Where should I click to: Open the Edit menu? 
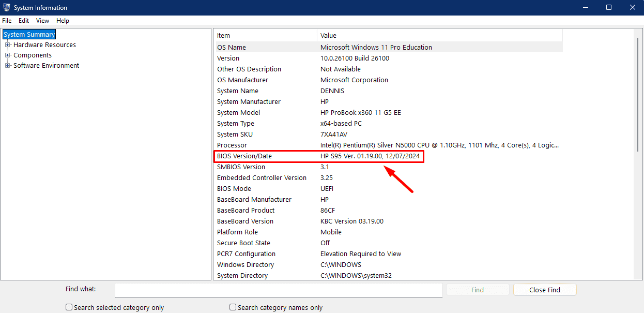pyautogui.click(x=23, y=21)
